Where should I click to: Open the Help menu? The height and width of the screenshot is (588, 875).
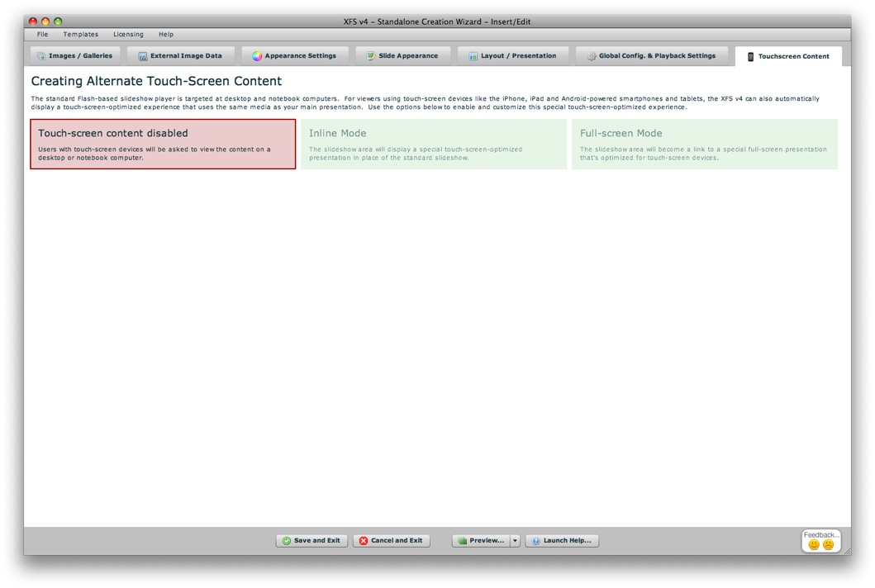(x=166, y=35)
